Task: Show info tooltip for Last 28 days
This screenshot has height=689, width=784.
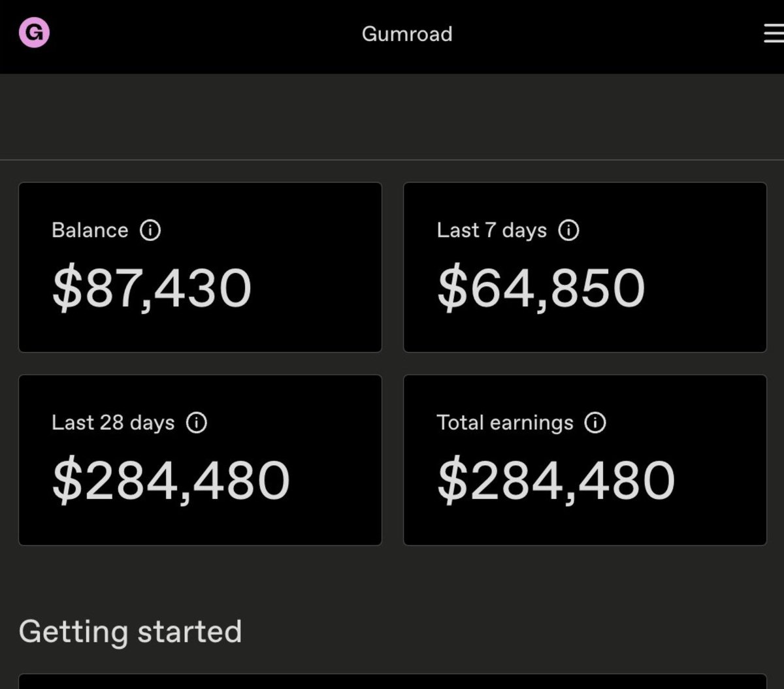Action: pos(197,423)
